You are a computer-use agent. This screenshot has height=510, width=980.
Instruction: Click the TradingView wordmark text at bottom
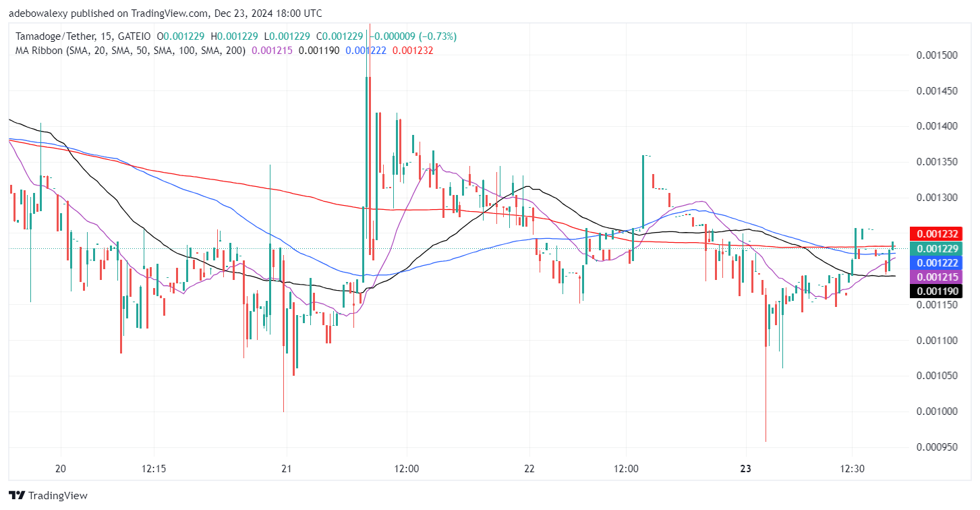point(59,496)
